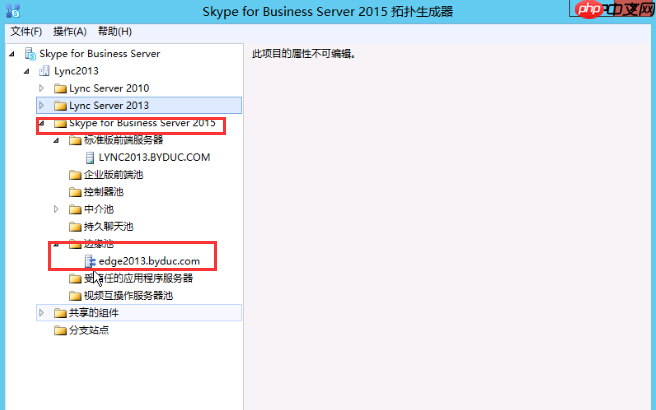Click the 标准版前端服务器 folder icon
Image resolution: width=656 pixels, height=410 pixels.
[x=75, y=140]
